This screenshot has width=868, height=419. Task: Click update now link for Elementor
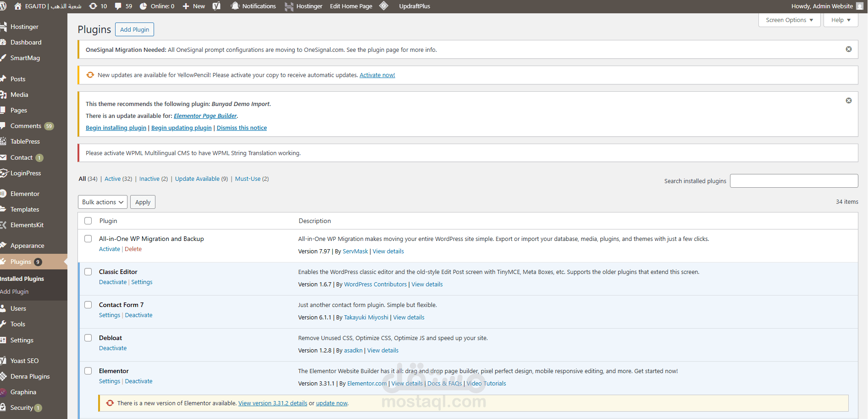pyautogui.click(x=332, y=403)
